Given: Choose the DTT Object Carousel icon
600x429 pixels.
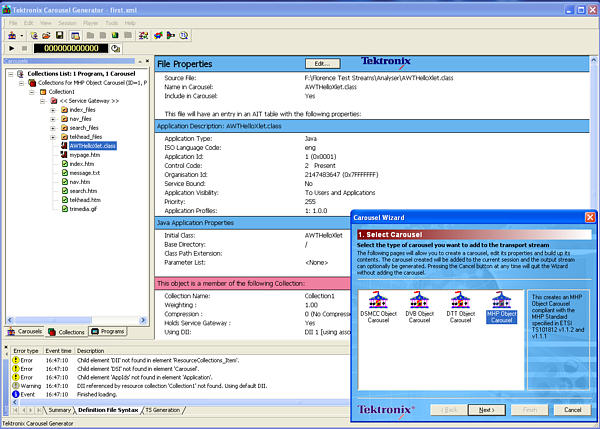Looking at the screenshot, I should [460, 307].
